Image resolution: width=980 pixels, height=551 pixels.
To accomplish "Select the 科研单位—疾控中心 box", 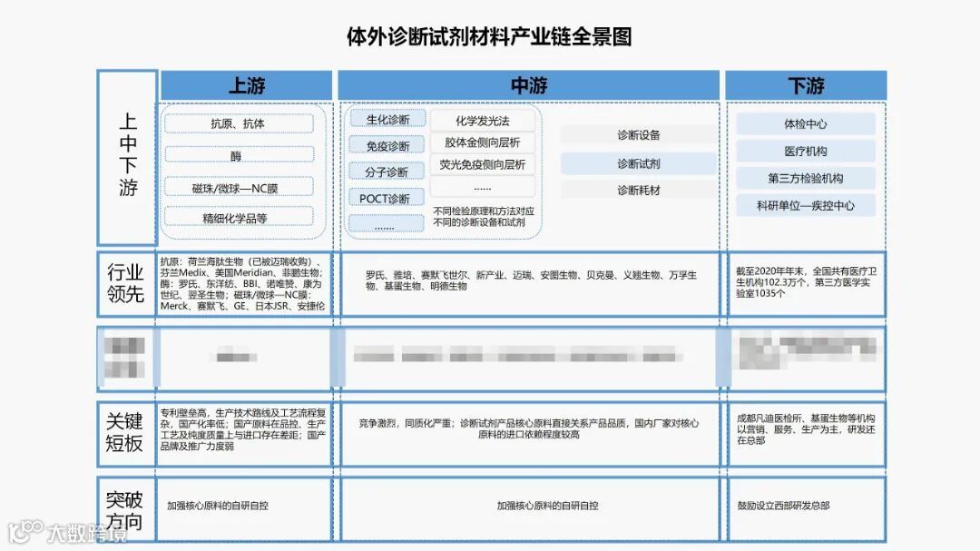I will pos(806,205).
